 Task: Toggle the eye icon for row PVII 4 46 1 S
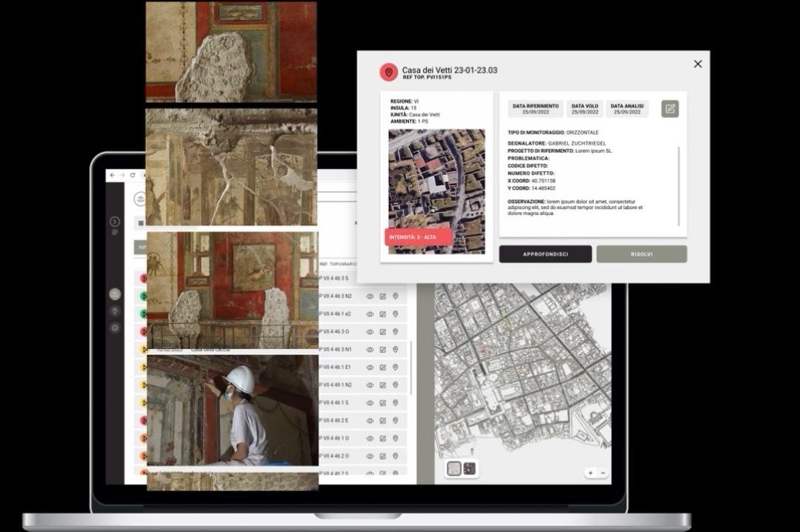point(370,403)
